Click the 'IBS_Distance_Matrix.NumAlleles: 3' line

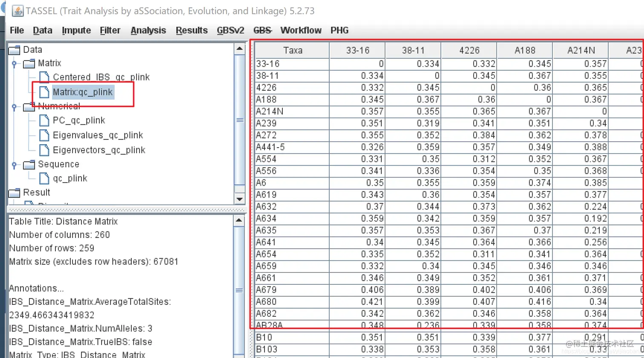tap(80, 329)
